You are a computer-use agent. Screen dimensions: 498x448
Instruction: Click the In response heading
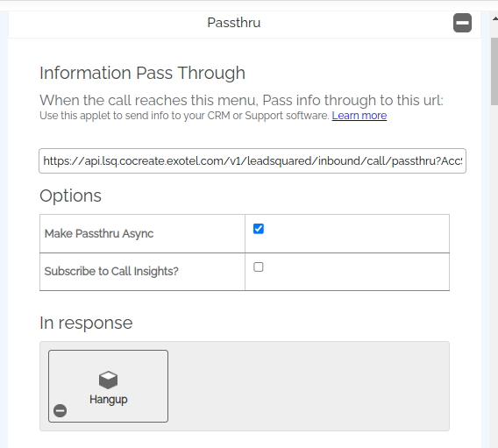pos(86,323)
